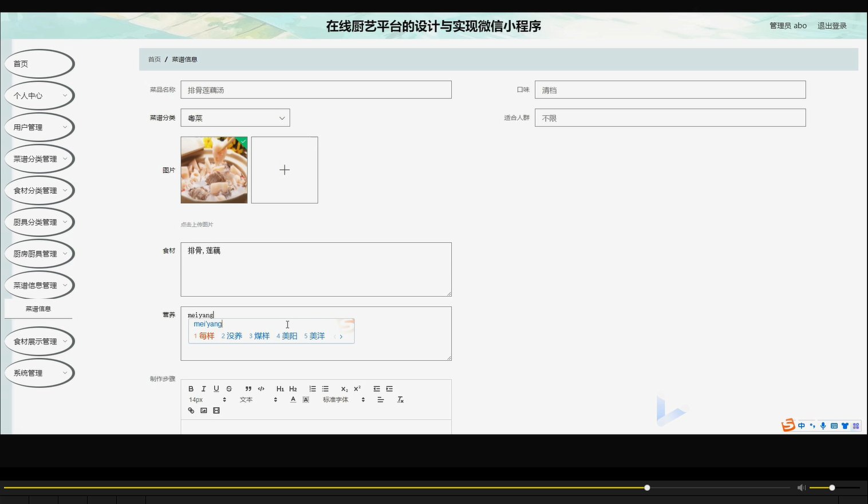
Task: Open the text color picker
Action: point(293,400)
